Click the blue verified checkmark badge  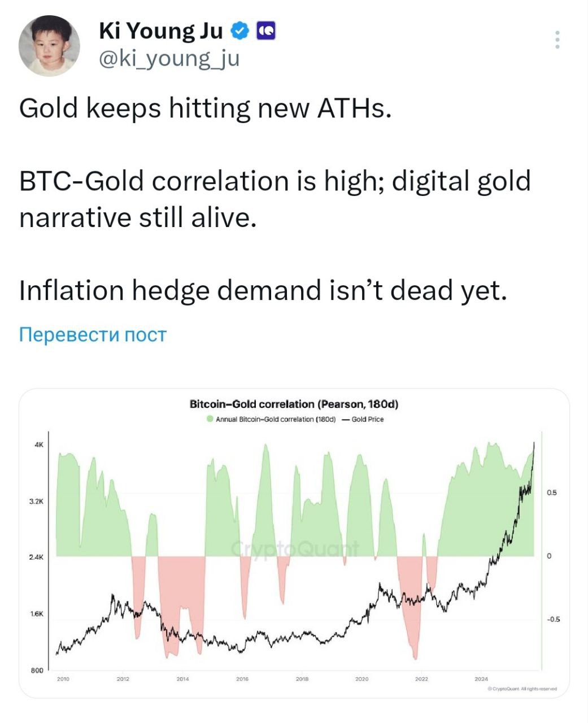tap(240, 31)
